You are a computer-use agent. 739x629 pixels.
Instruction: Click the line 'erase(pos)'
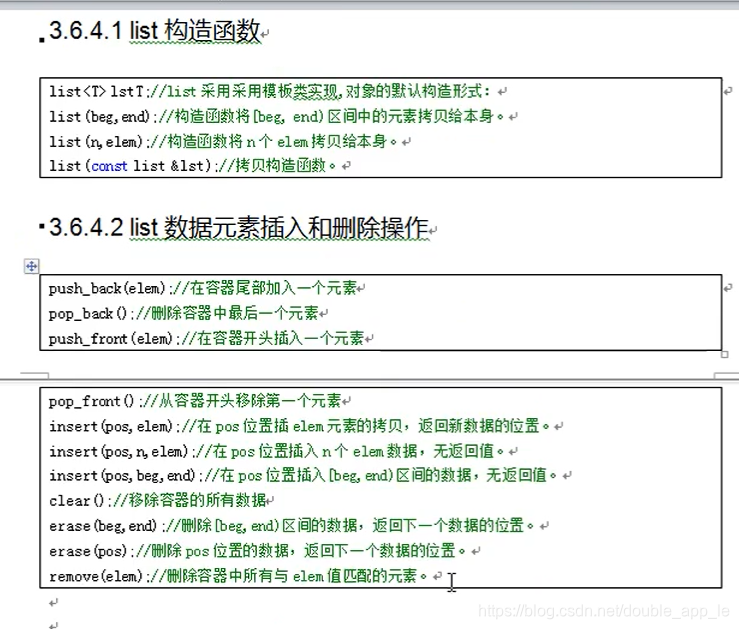(257, 550)
